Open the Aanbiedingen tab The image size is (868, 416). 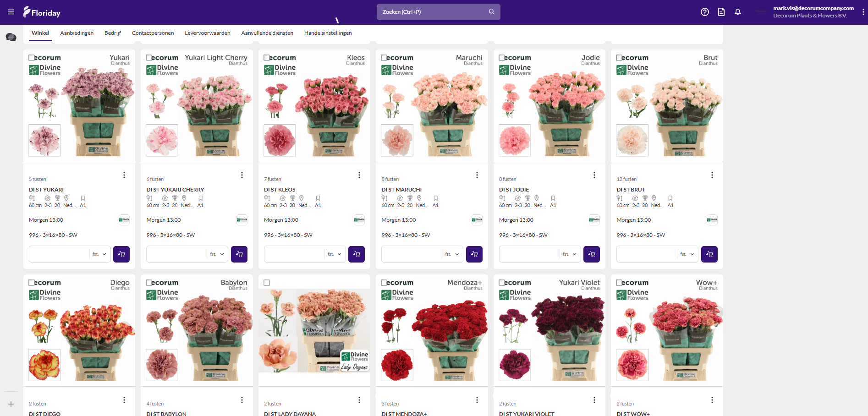77,33
